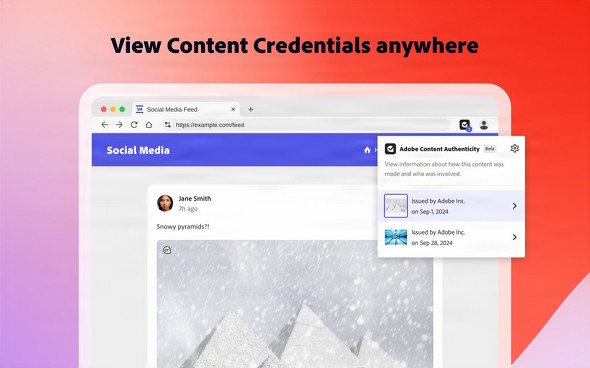
Task: Open the browser profile avatar icon
Action: point(484,125)
